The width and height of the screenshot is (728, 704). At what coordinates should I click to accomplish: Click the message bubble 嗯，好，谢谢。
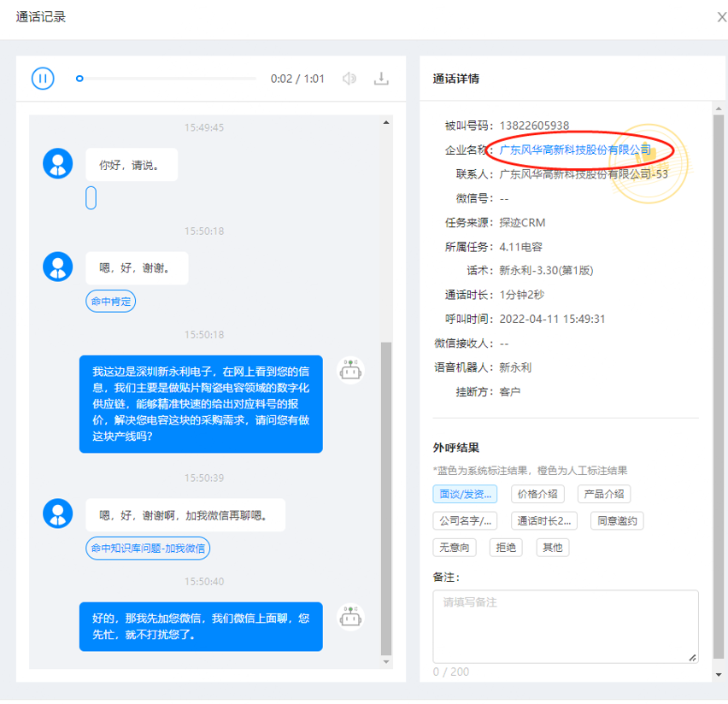137,268
